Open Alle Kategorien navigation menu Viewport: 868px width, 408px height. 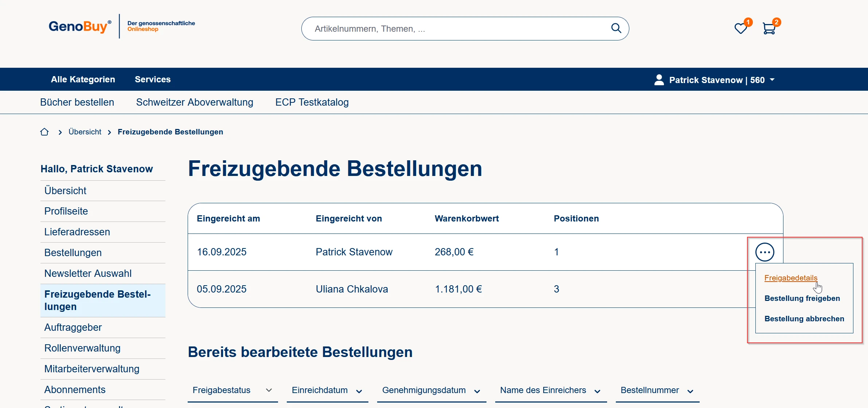[83, 79]
